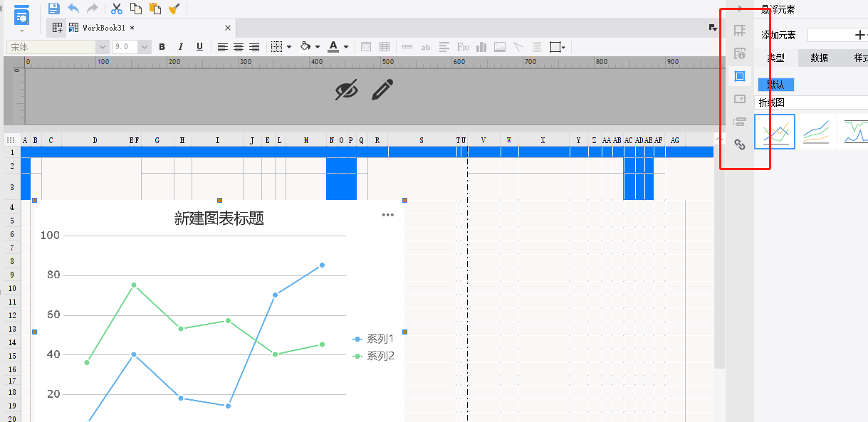
Task: Select the floating element panel icon
Action: click(740, 76)
